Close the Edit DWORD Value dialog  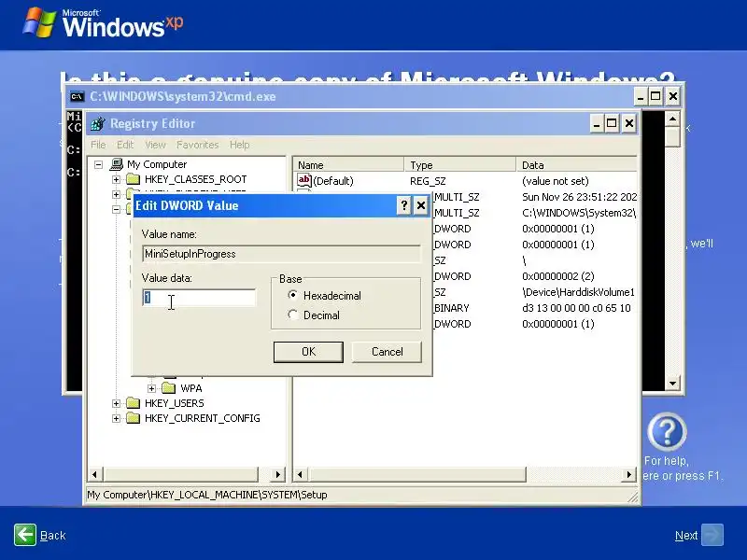(x=421, y=205)
